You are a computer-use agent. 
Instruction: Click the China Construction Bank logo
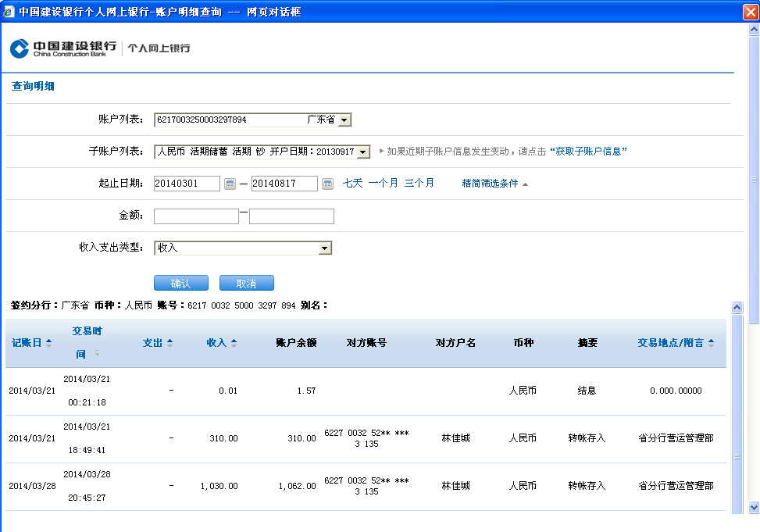click(x=62, y=48)
